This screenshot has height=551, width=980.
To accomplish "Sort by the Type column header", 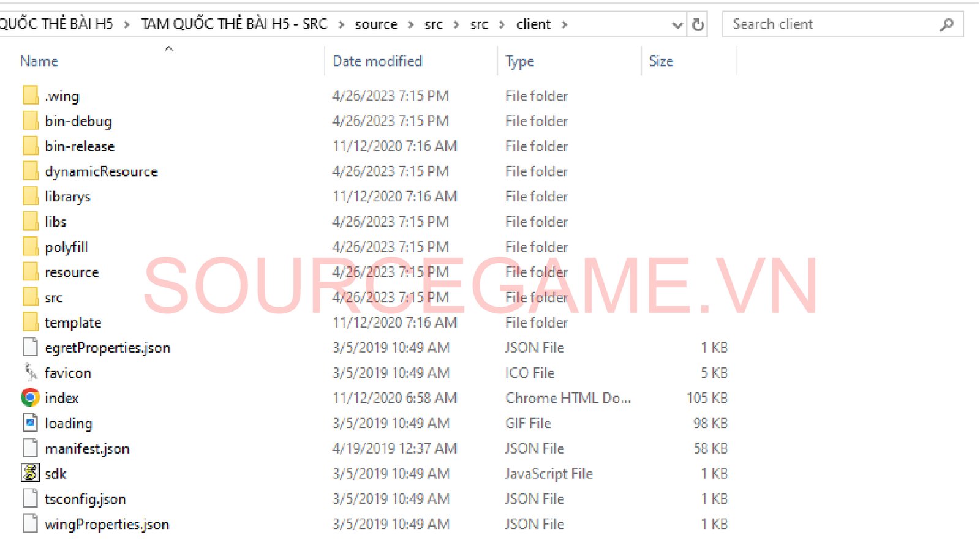I will point(519,61).
